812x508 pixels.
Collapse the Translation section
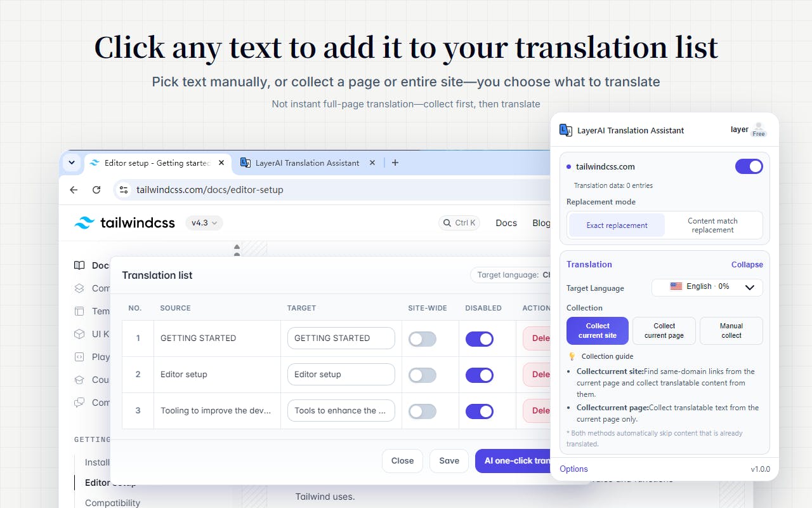tap(747, 265)
